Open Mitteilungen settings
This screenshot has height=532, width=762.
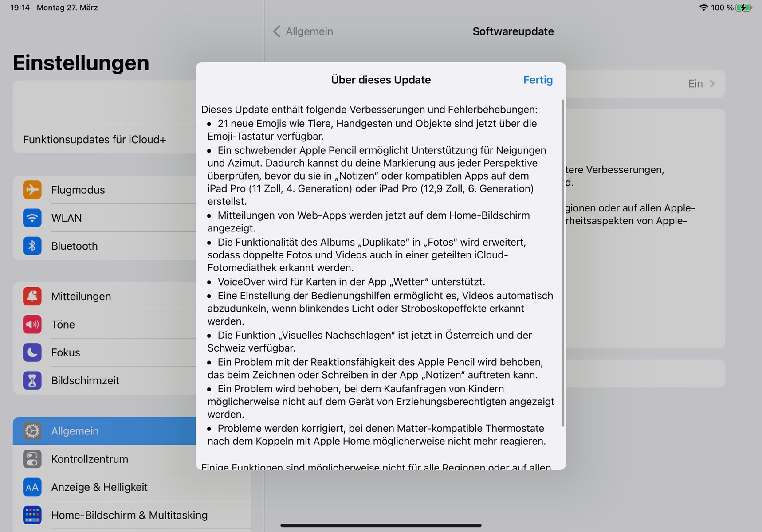105,296
